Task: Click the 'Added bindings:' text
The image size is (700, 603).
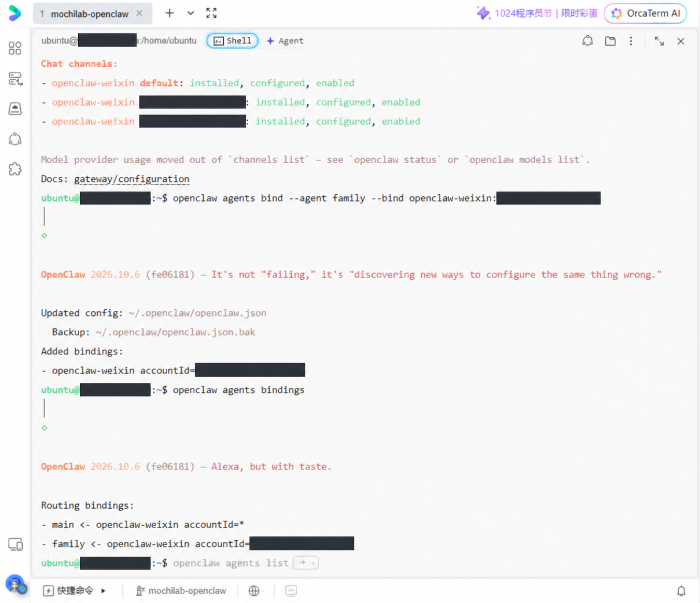Action: 82,351
